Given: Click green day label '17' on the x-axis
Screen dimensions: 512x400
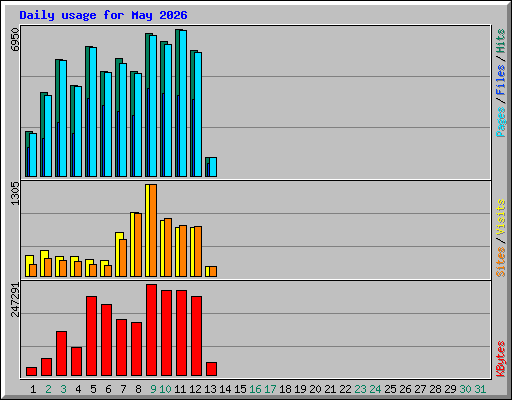Looking at the screenshot, I should [270, 389].
